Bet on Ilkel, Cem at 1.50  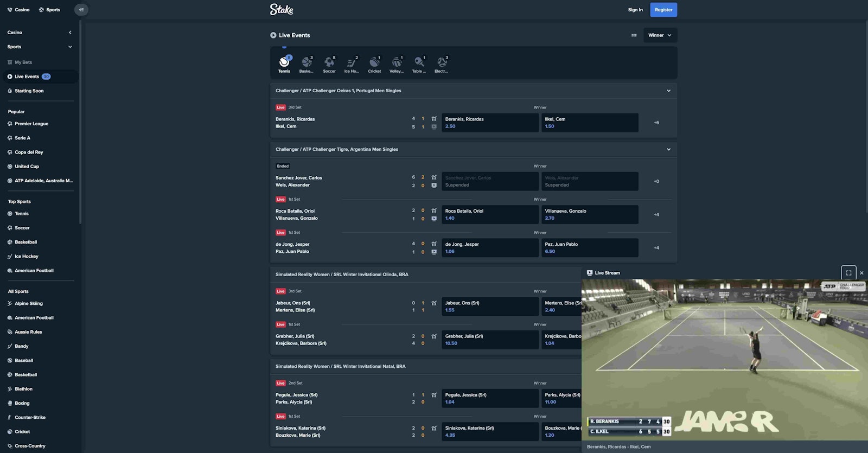point(590,123)
